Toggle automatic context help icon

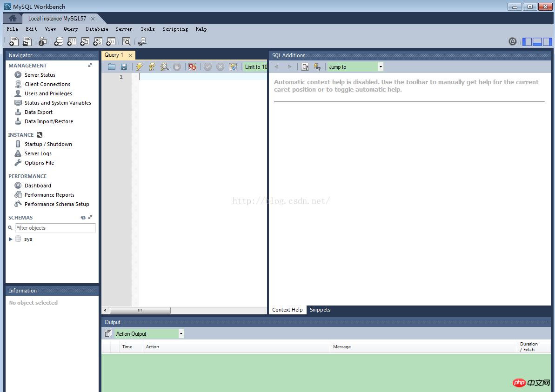pyautogui.click(x=317, y=66)
